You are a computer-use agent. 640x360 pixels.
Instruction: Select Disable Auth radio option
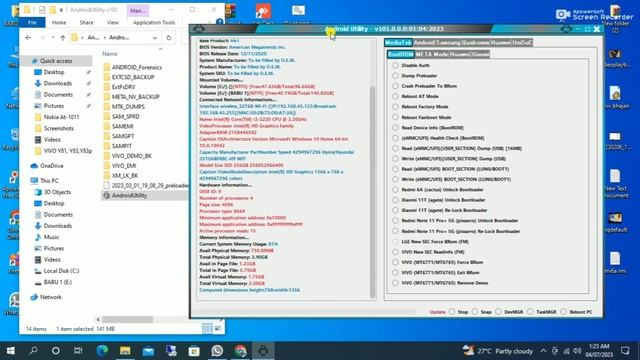coord(395,65)
